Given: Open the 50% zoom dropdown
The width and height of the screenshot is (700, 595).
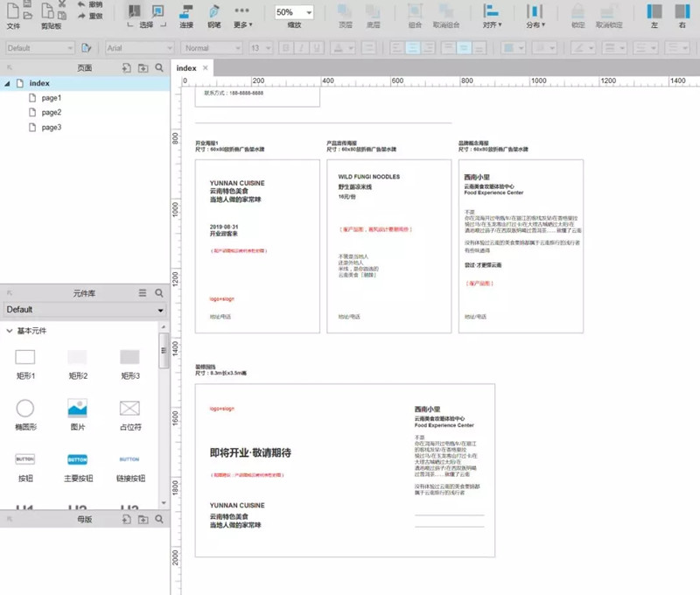Looking at the screenshot, I should (295, 12).
